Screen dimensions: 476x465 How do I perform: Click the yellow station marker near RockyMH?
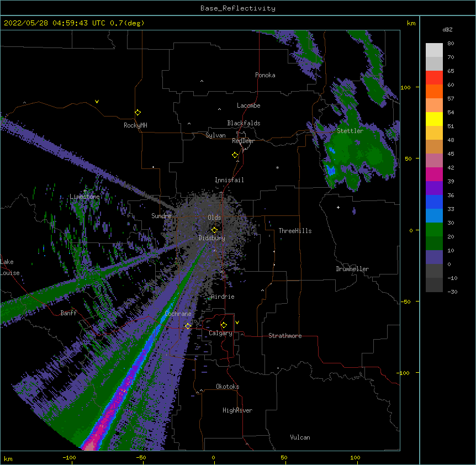137,112
